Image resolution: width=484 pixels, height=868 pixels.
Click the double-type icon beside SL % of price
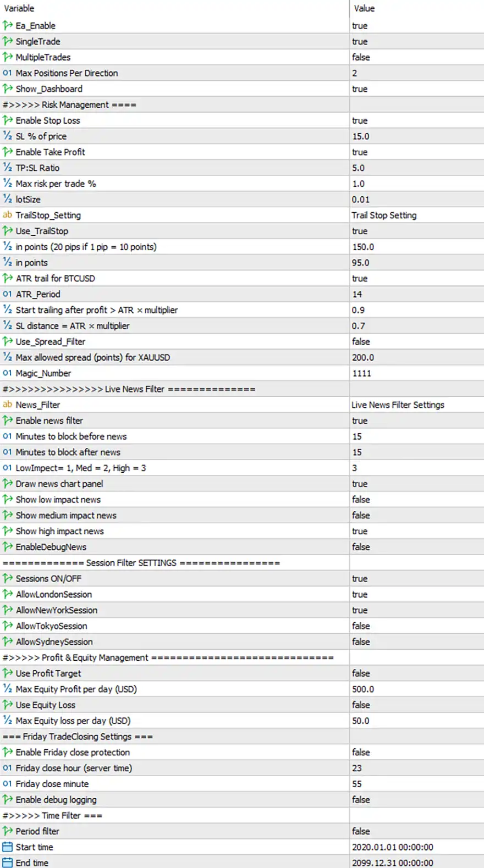7,136
